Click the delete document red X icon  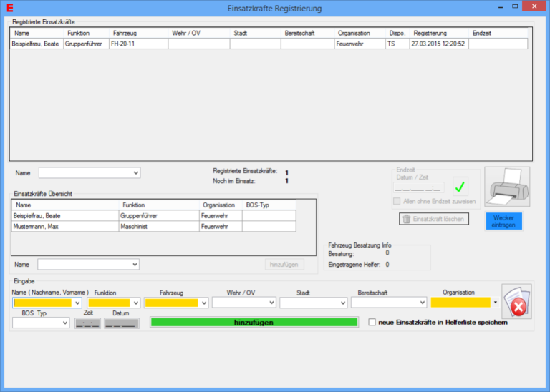516,301
